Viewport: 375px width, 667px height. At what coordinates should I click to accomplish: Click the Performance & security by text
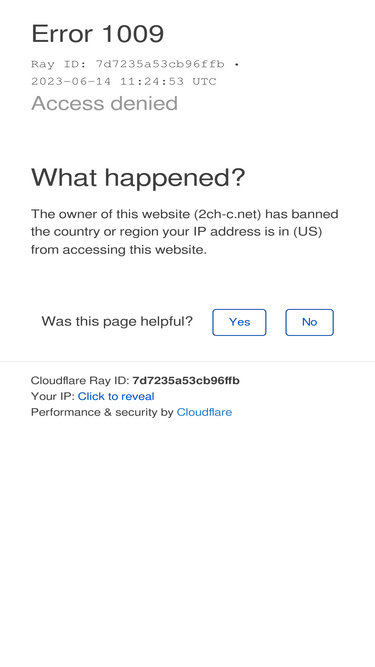click(102, 412)
